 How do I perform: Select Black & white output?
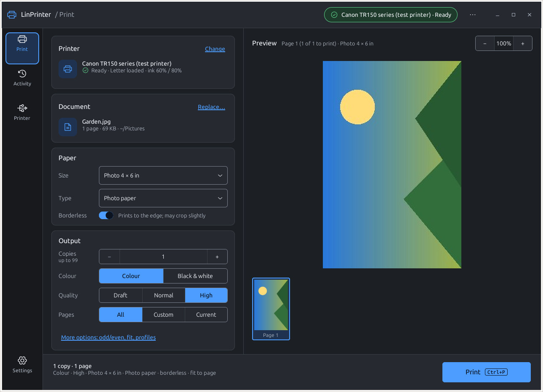(x=195, y=276)
